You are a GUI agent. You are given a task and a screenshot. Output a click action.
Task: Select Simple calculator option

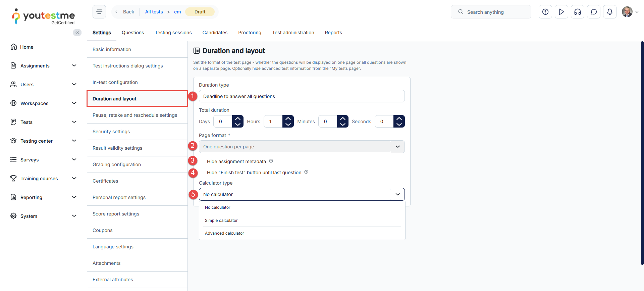point(302,221)
